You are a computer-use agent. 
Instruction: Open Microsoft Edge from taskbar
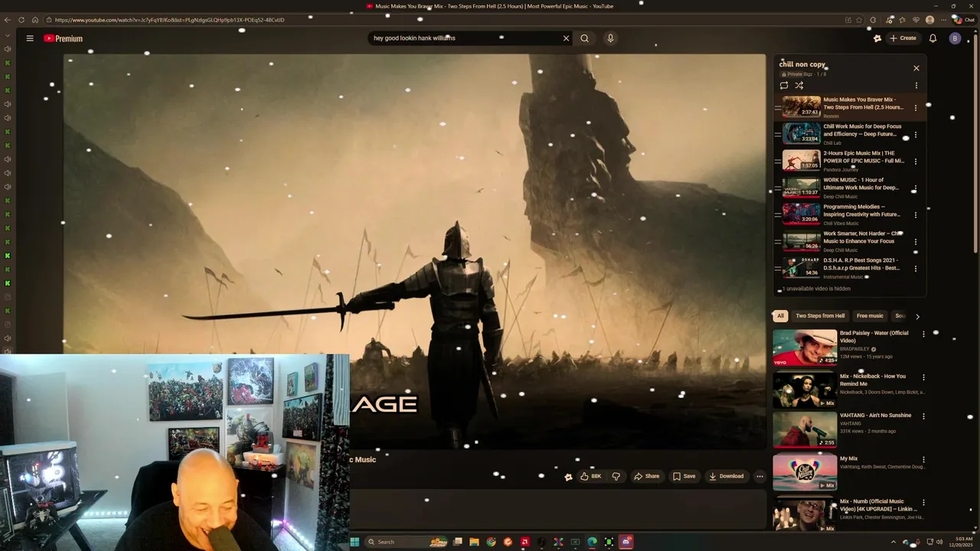[592, 542]
